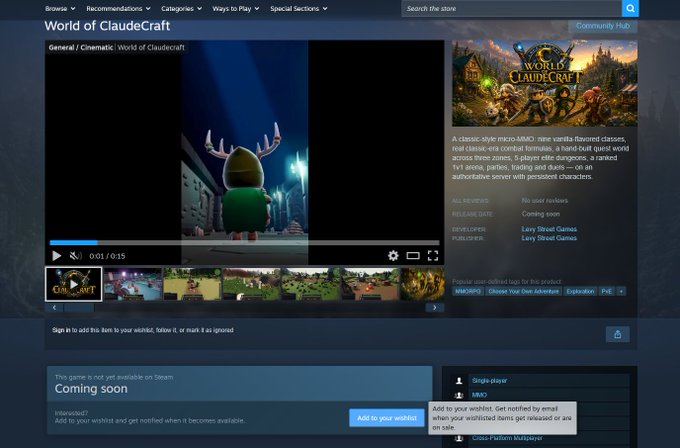This screenshot has width=680, height=448.
Task: Select the MMORPG tag
Action: click(x=468, y=291)
